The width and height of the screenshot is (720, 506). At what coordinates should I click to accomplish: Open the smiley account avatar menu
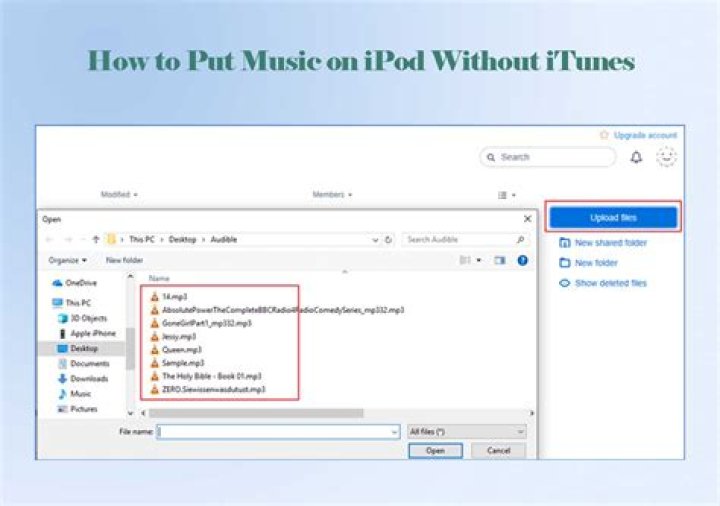666,157
